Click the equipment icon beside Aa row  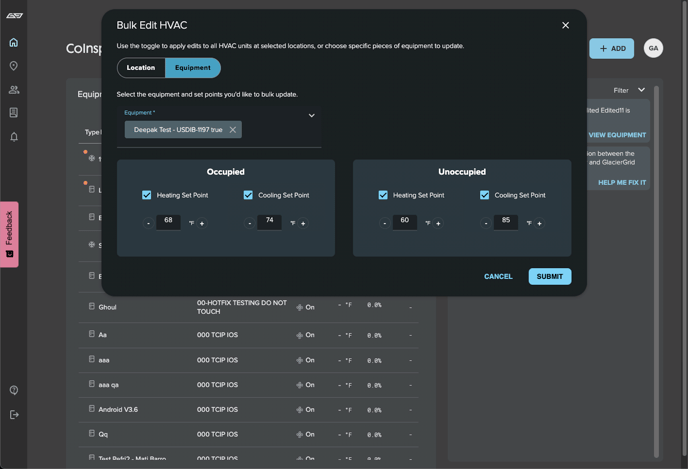[92, 334]
